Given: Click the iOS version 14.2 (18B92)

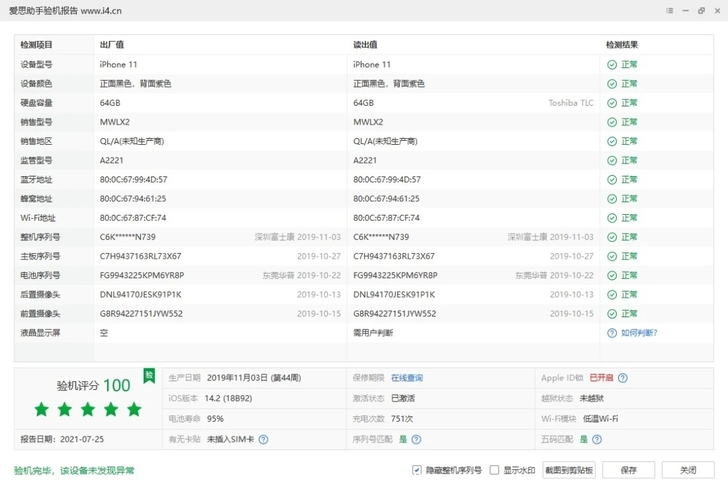Looking at the screenshot, I should pyautogui.click(x=228, y=398).
